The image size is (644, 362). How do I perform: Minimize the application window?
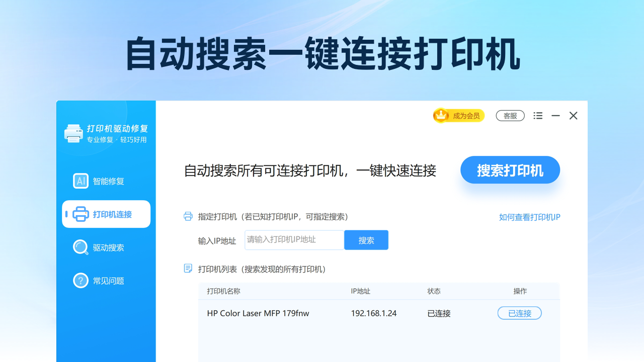coord(555,116)
